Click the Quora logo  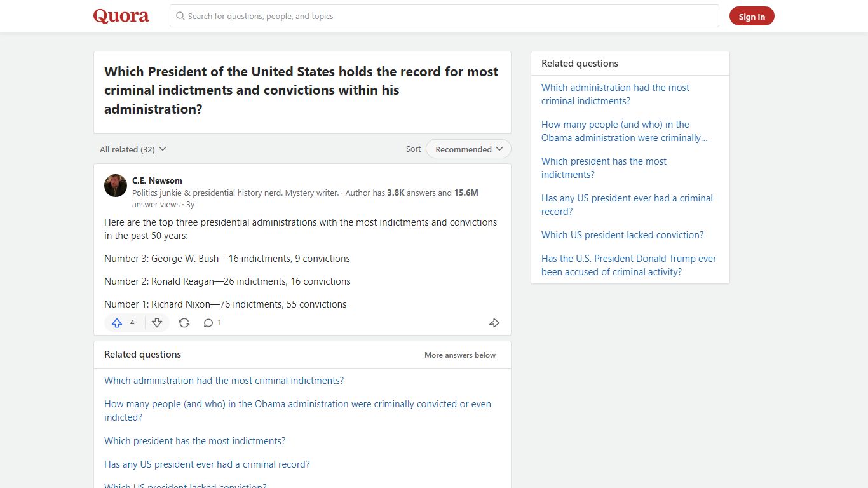point(121,16)
